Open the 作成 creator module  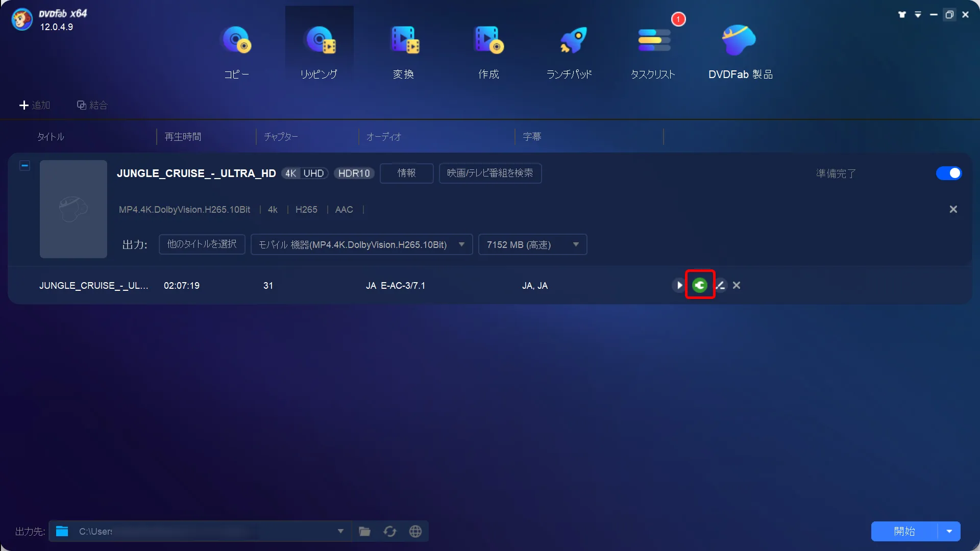[x=488, y=53]
